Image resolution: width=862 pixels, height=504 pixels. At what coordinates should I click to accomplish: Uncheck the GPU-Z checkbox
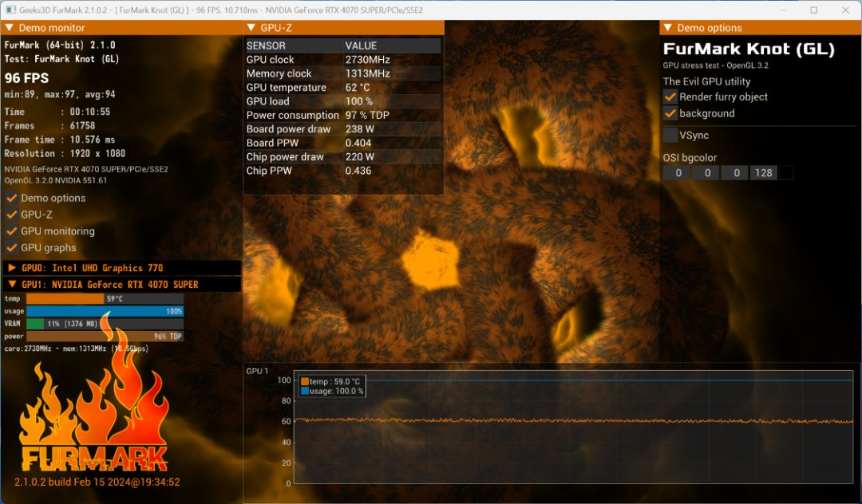click(11, 215)
